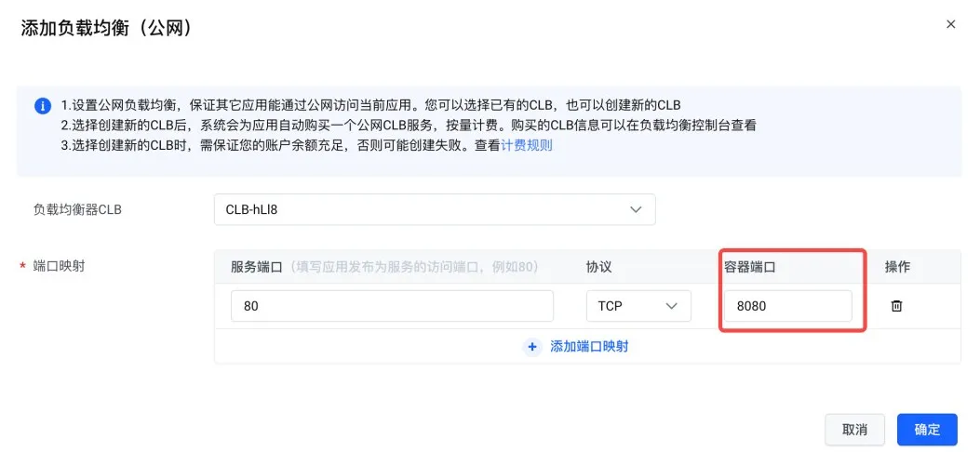Image resolution: width=980 pixels, height=452 pixels.
Task: Open the CLB-hLl8 load balancer dropdown
Action: coord(434,209)
